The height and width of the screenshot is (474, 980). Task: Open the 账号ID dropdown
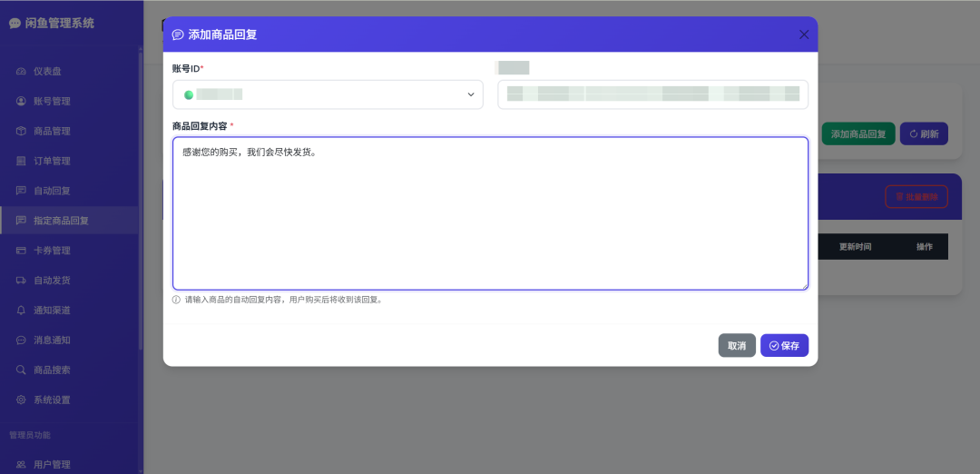tap(328, 94)
